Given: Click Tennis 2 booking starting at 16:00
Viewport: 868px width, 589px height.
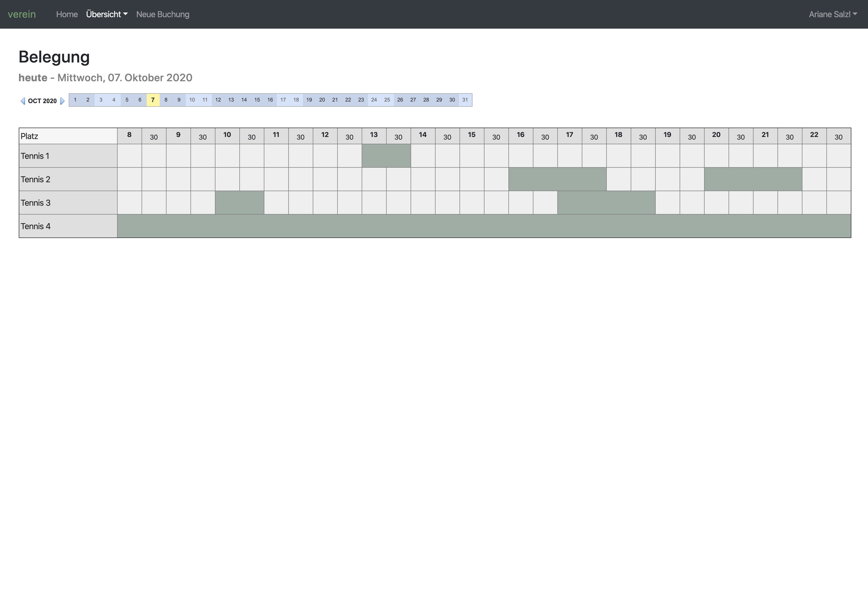Looking at the screenshot, I should click(x=558, y=179).
